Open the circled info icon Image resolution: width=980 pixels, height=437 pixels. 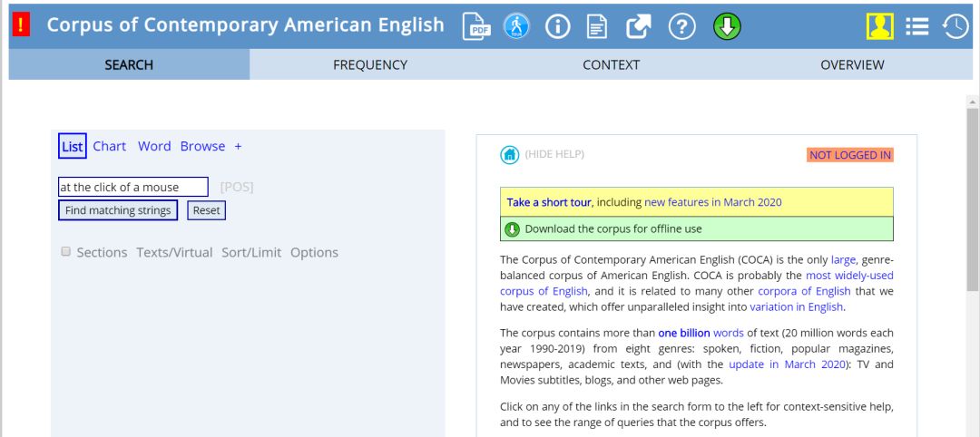tap(557, 26)
